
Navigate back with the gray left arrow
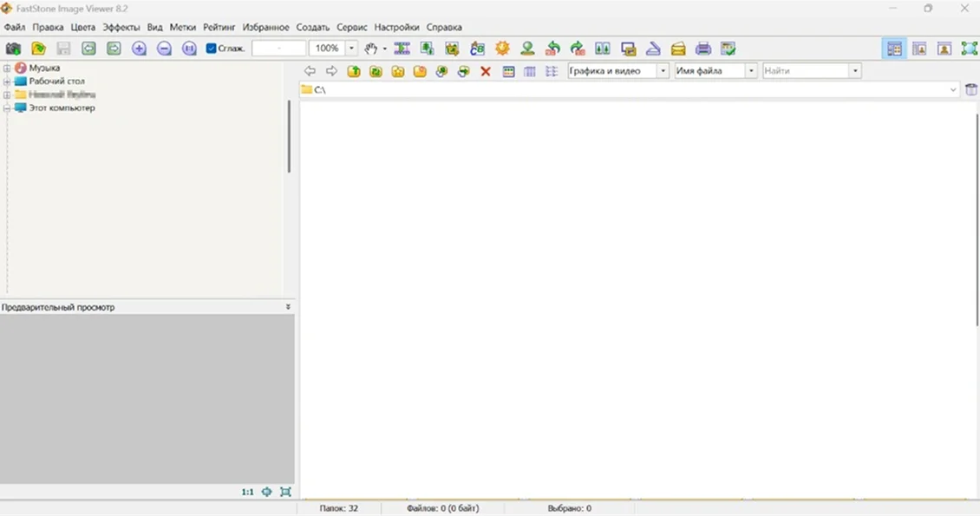point(310,71)
